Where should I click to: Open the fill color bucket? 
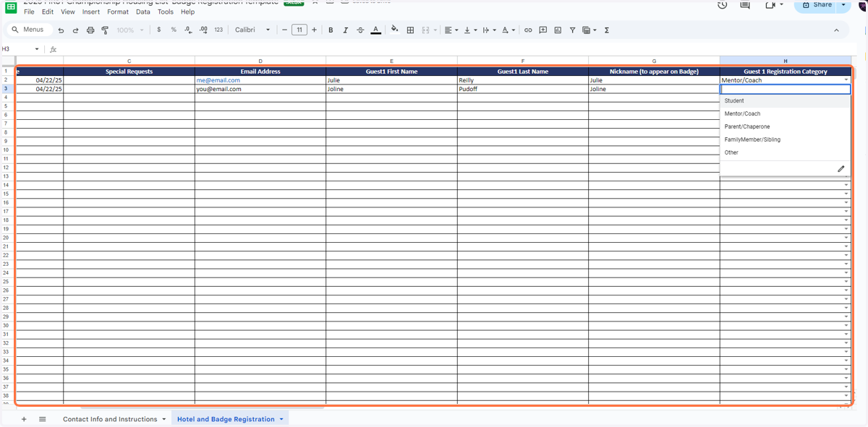click(394, 30)
